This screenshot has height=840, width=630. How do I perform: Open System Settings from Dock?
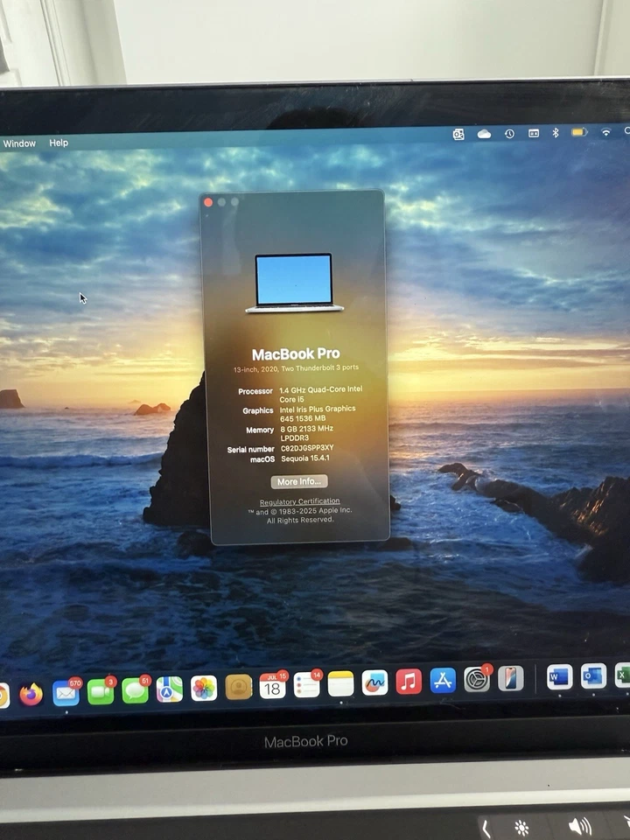pos(477,680)
